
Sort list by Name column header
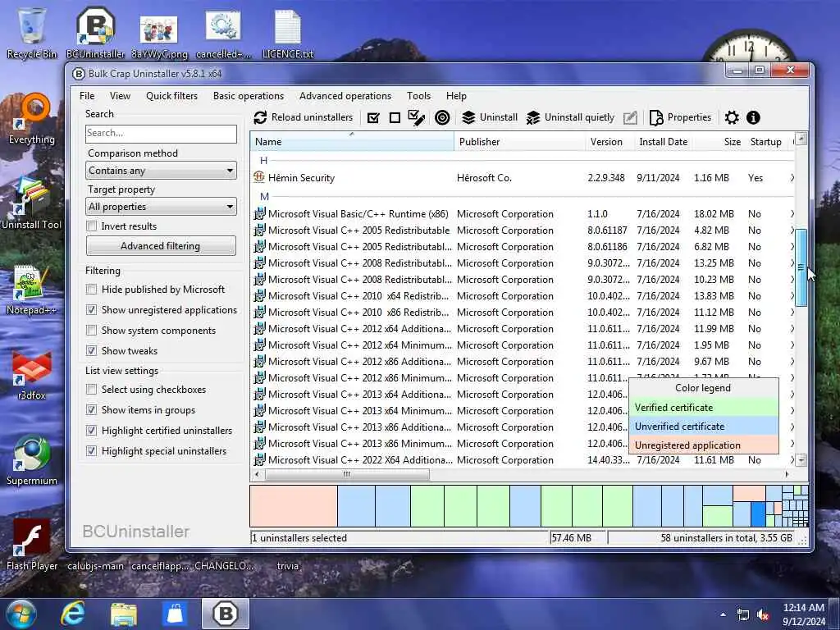352,141
